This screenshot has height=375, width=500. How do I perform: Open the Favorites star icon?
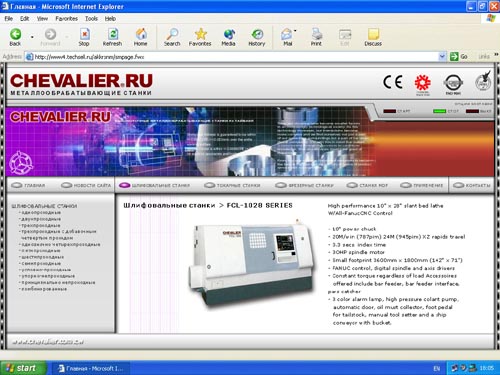[x=201, y=34]
